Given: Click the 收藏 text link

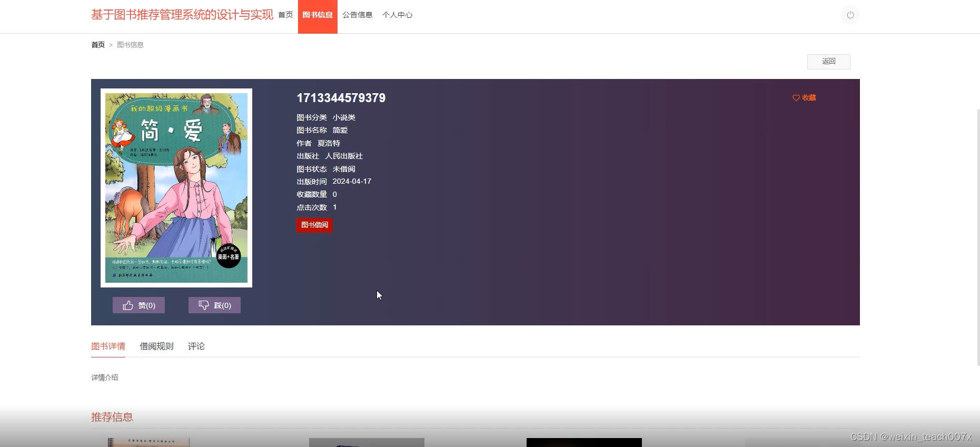Looking at the screenshot, I should [809, 98].
